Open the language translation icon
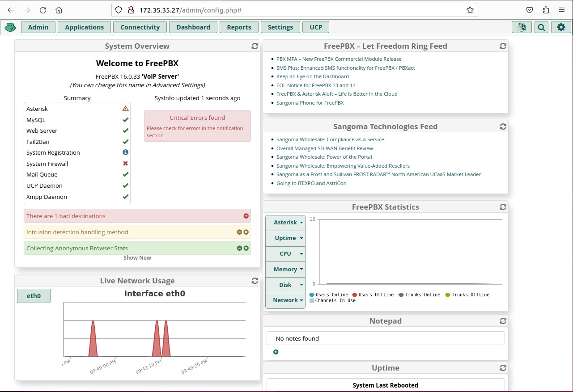The width and height of the screenshot is (573, 392). point(522,27)
